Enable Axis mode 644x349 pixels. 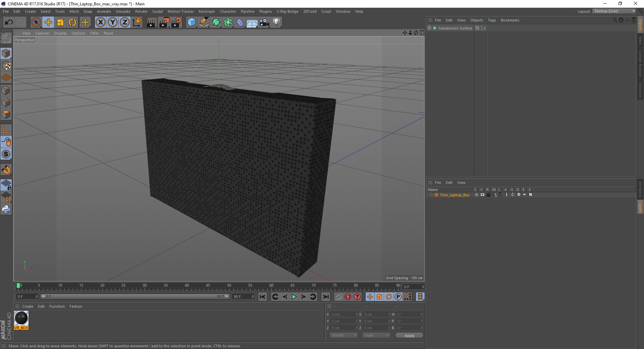coord(6,130)
